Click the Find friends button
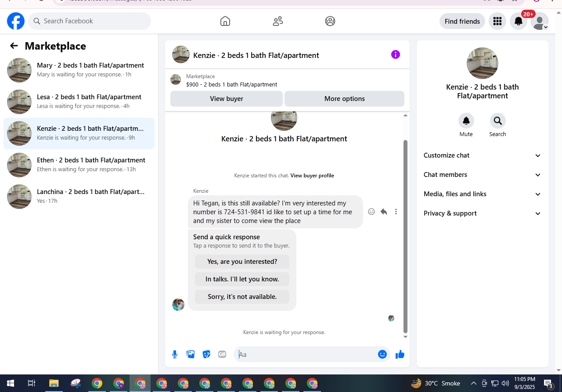Viewport: 562px width, 392px height. point(462,21)
